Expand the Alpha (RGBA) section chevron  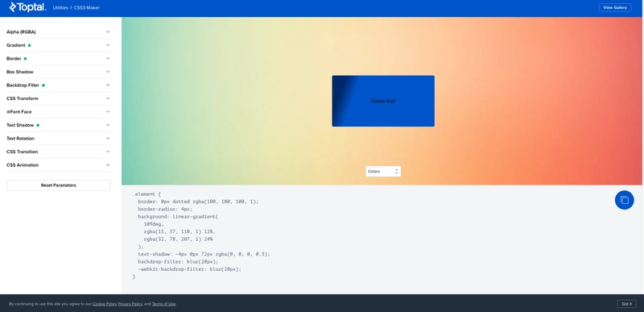point(108,31)
